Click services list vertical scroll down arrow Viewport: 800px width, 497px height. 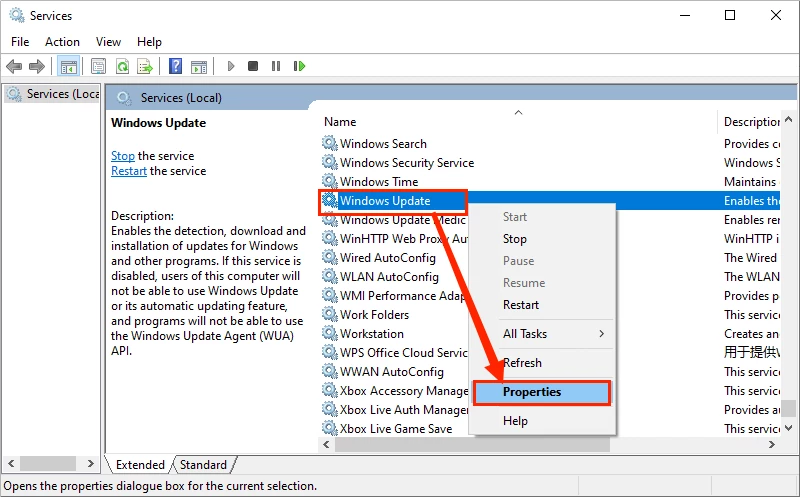[x=788, y=428]
